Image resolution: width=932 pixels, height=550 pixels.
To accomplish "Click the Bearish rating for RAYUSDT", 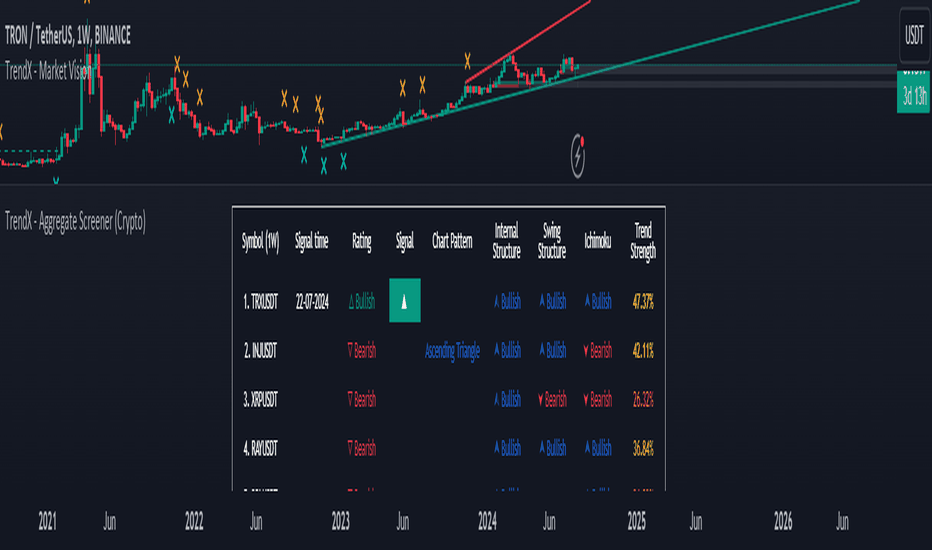I will click(x=361, y=448).
